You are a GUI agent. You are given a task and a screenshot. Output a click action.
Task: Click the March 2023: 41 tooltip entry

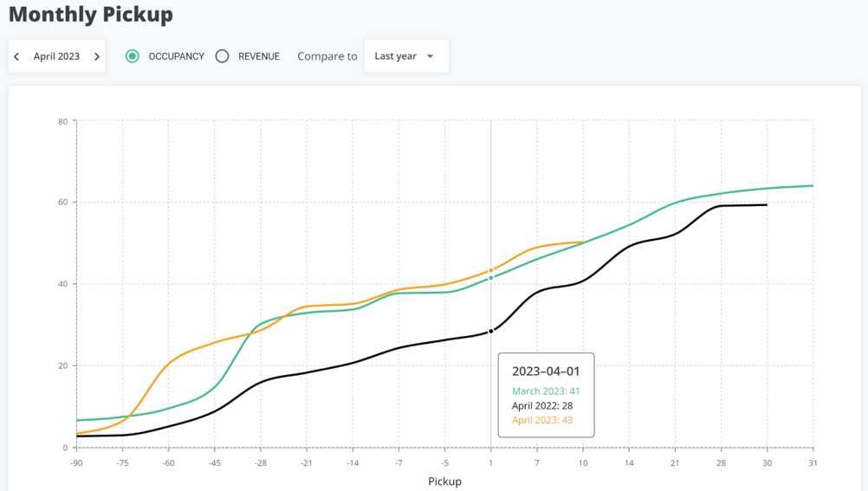[x=546, y=391]
